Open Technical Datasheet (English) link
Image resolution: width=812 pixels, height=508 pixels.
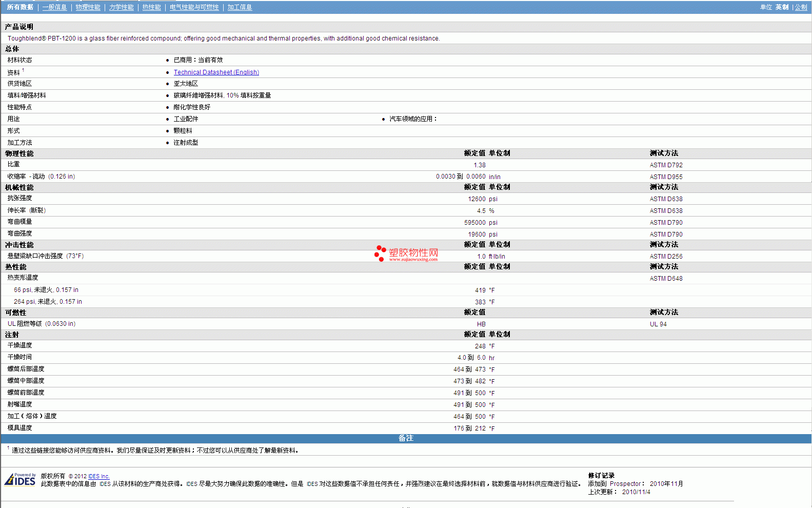pyautogui.click(x=216, y=72)
